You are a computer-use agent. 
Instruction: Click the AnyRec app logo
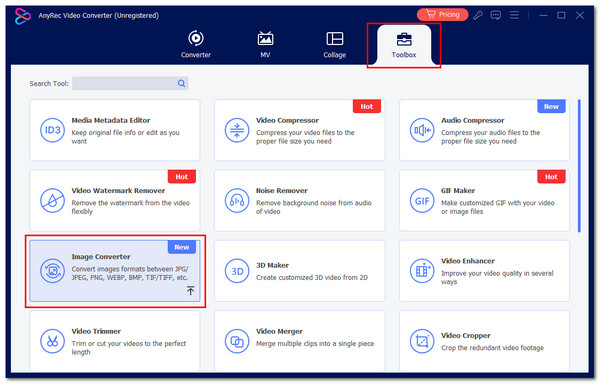23,16
